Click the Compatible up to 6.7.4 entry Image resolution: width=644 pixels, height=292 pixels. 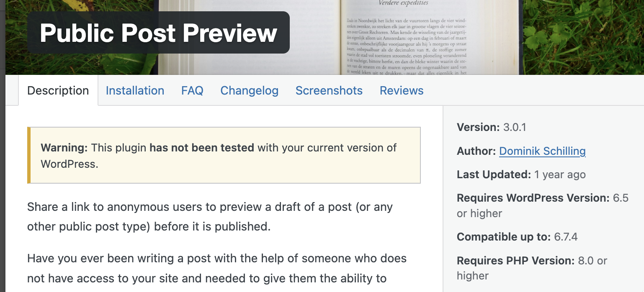517,237
